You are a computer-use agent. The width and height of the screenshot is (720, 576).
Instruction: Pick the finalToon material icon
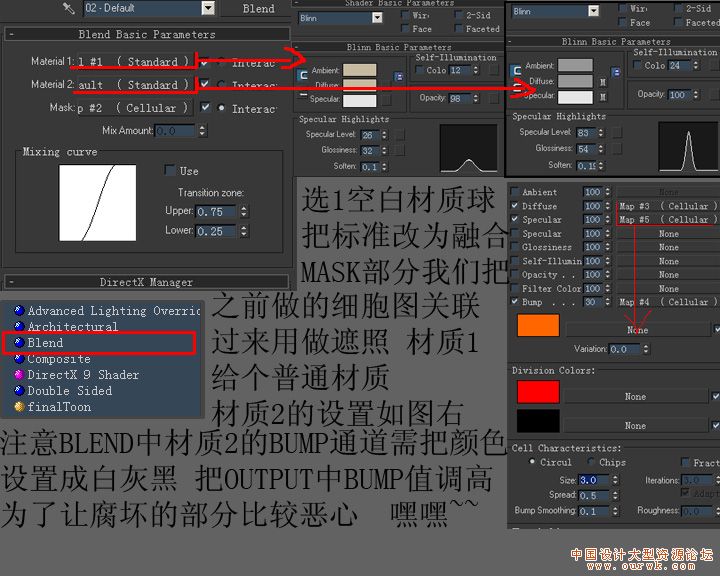pyautogui.click(x=18, y=407)
